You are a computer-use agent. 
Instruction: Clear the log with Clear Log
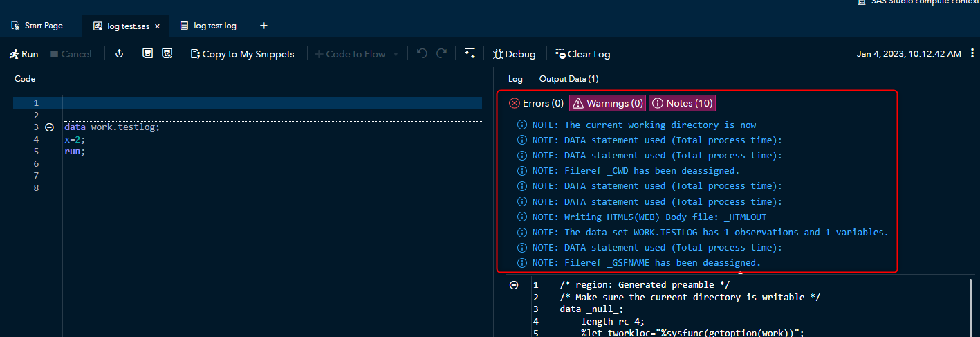(582, 54)
